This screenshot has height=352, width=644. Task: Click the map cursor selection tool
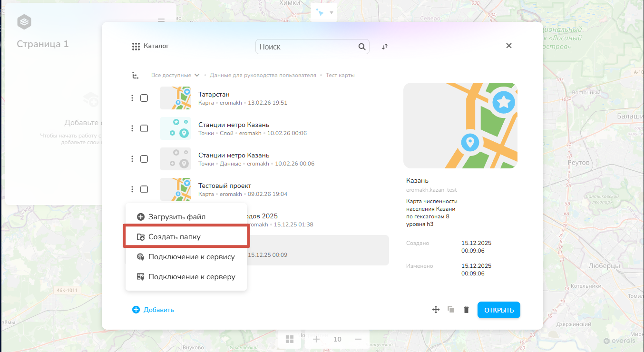click(x=320, y=11)
